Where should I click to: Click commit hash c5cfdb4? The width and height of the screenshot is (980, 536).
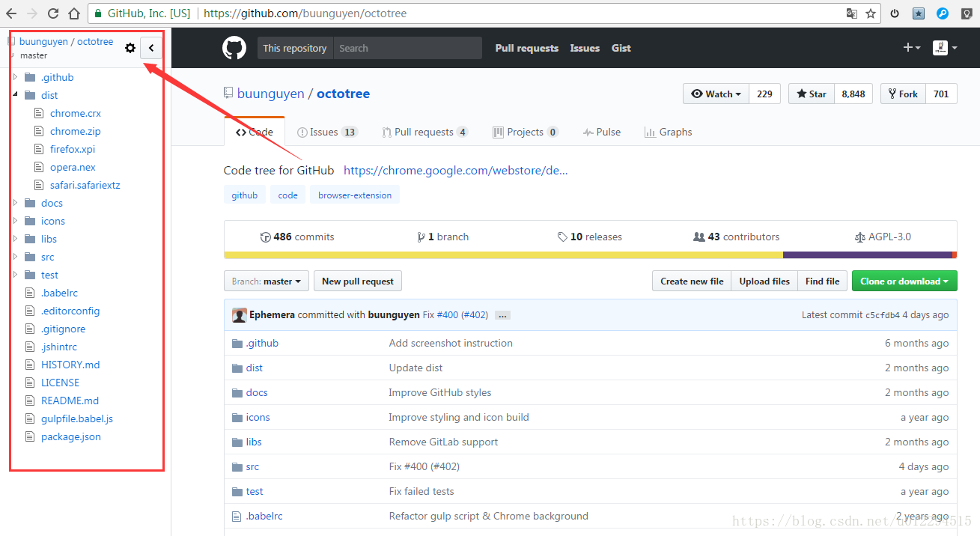883,315
